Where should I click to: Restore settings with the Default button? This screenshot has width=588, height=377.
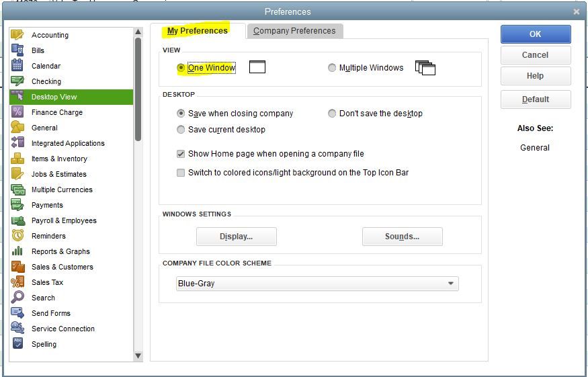tap(536, 99)
